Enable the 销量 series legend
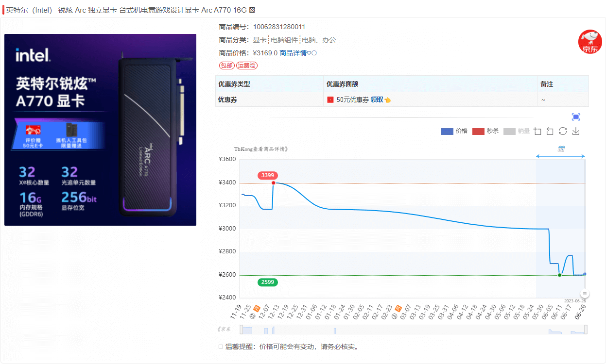This screenshot has height=364, width=606. click(517, 132)
